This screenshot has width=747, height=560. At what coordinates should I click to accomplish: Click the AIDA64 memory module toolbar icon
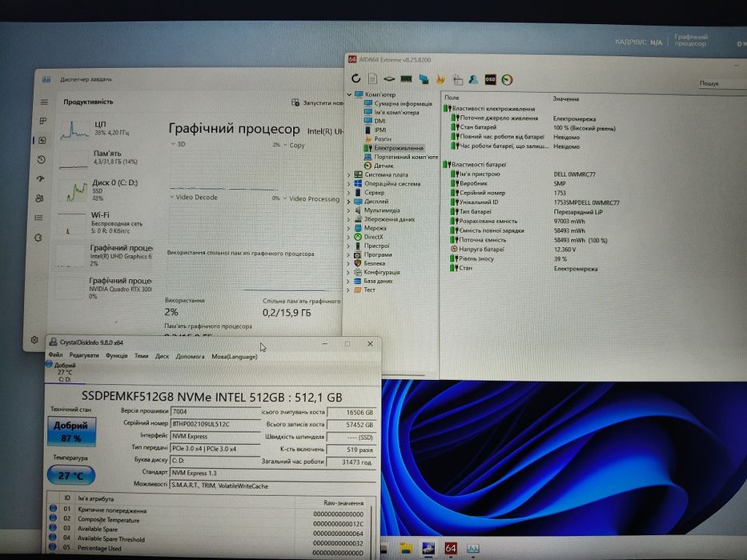(407, 78)
